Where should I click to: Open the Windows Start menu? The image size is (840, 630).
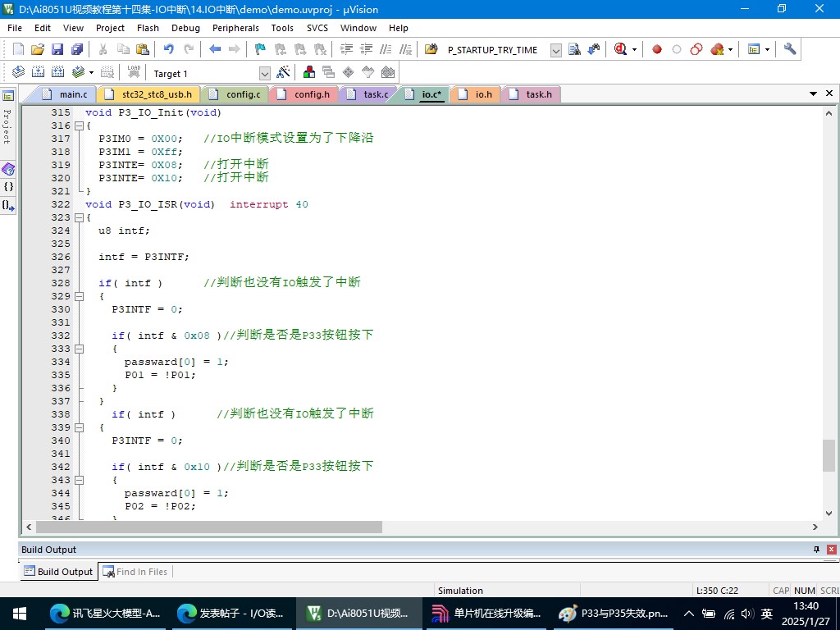tap(20, 614)
